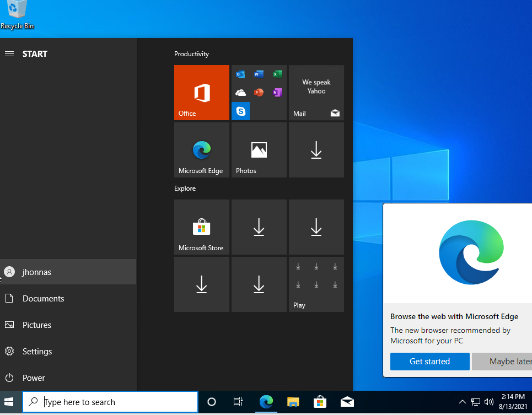Click the Outlook icon in the Office folder tile
This screenshot has height=415, width=532.
[240, 74]
